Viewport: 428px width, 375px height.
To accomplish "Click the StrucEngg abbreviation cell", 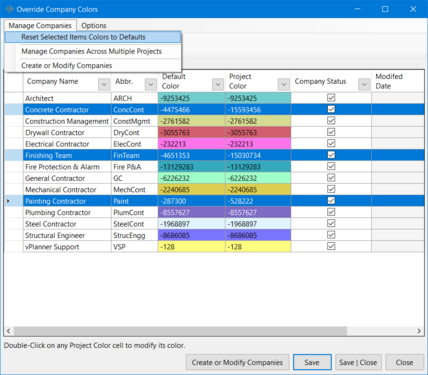I will tap(135, 235).
